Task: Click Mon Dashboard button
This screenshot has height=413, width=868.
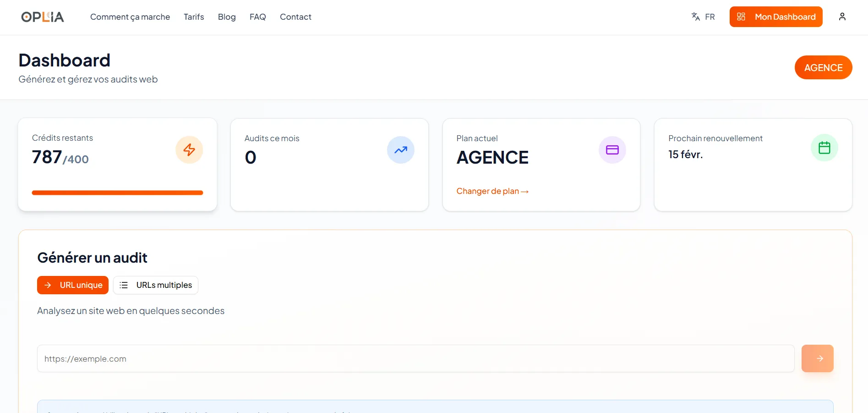Action: click(x=776, y=17)
